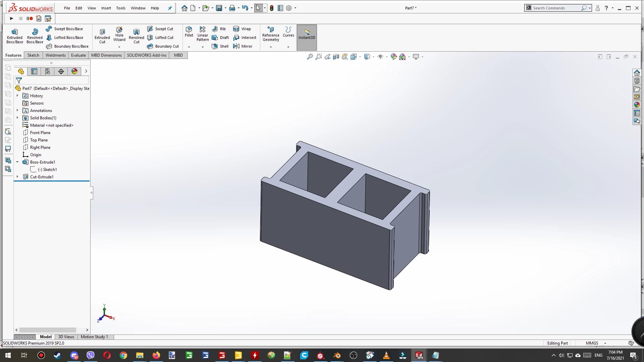Switch to the Weldments tab
Image resolution: width=644 pixels, height=362 pixels.
[56, 55]
